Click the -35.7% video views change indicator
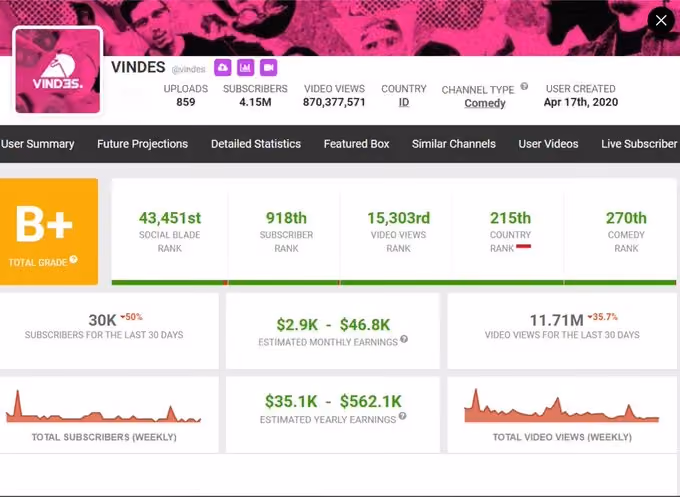The height and width of the screenshot is (497, 680). tap(603, 317)
